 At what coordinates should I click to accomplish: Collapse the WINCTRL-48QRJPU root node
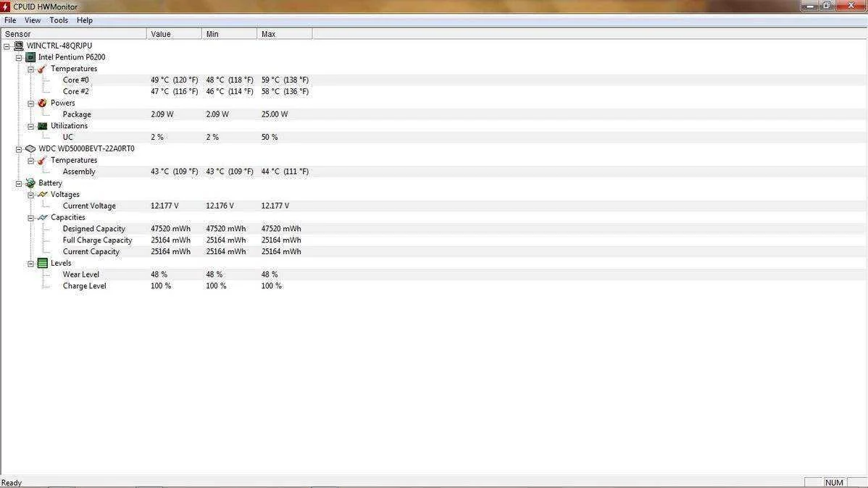7,46
